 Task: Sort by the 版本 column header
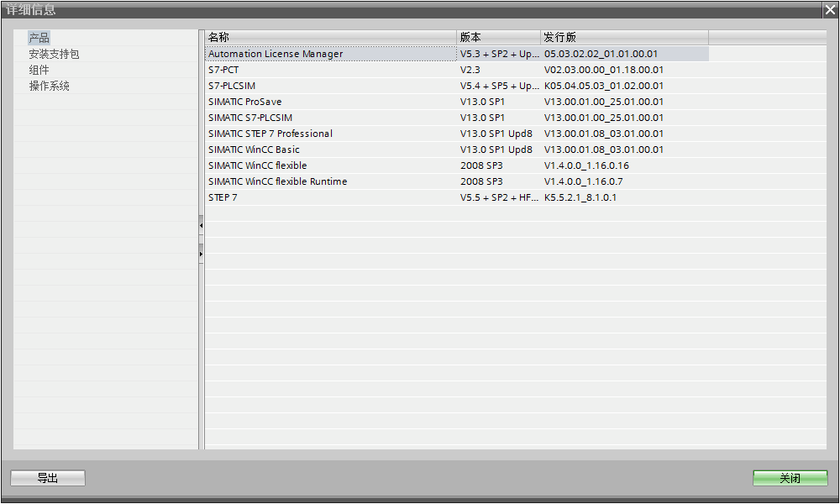pyautogui.click(x=498, y=37)
